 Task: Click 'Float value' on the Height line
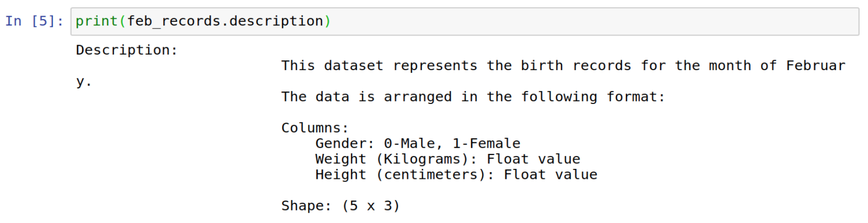pyautogui.click(x=551, y=175)
